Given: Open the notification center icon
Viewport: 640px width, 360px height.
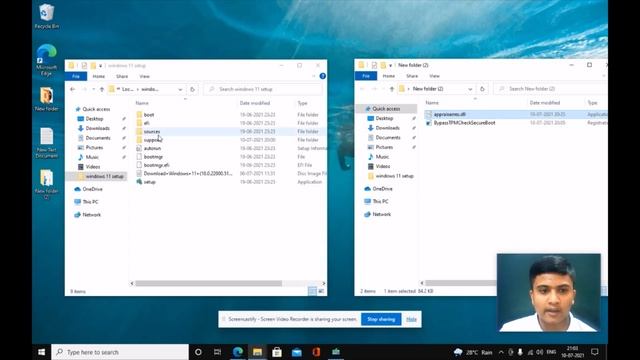Looking at the screenshot, I should tap(595, 352).
